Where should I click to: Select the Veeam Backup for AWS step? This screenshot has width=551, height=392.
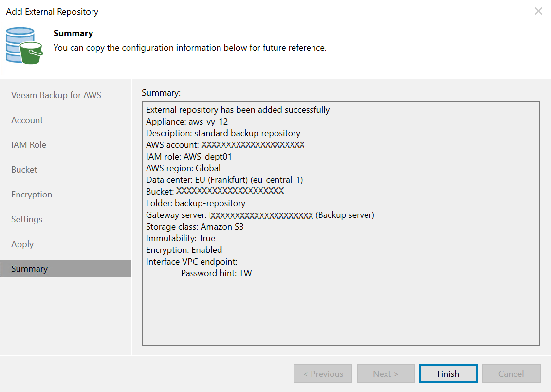pyautogui.click(x=56, y=95)
